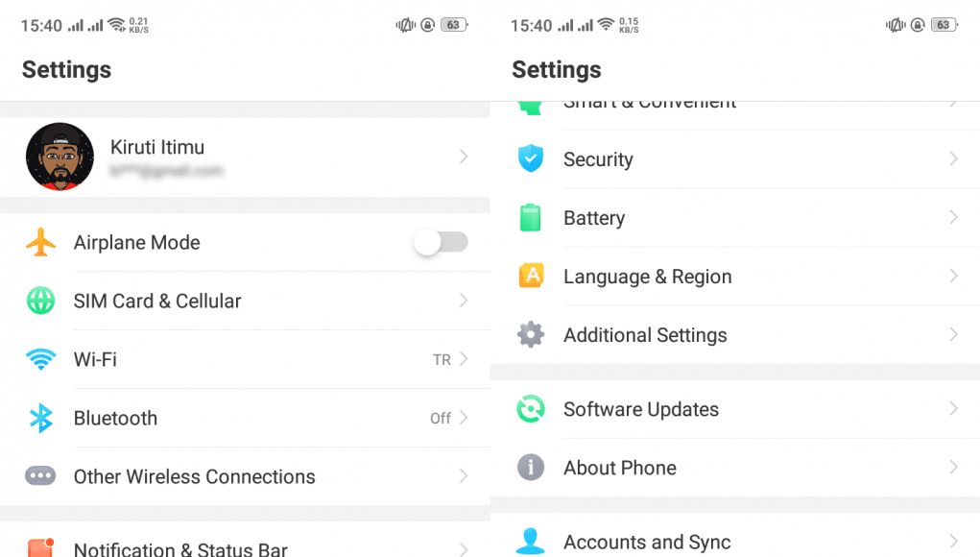Tap the Bluetooth icon
The image size is (980, 557).
pyautogui.click(x=40, y=419)
